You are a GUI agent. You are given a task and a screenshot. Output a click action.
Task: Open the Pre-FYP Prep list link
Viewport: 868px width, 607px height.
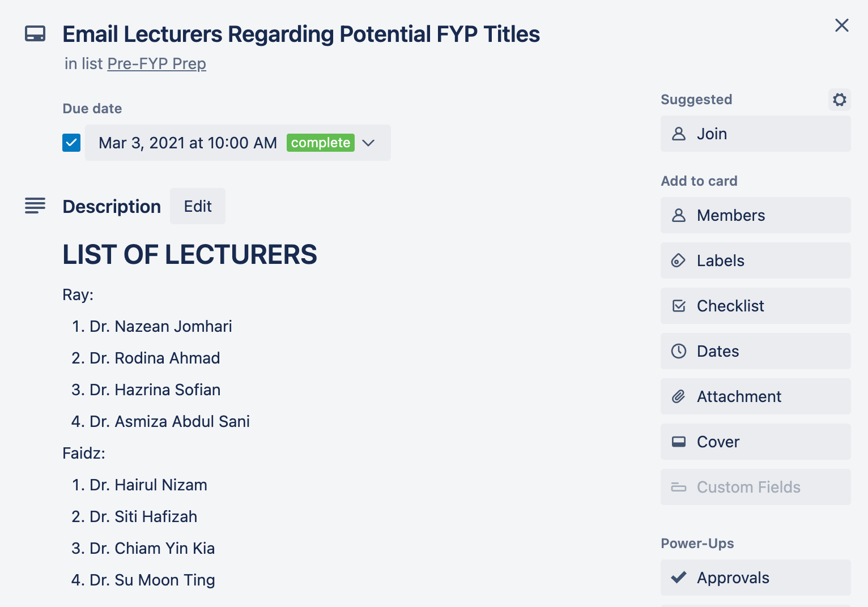click(156, 63)
